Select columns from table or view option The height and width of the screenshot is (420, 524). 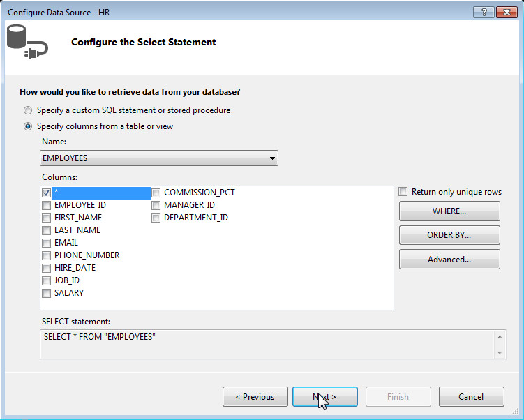(x=28, y=126)
